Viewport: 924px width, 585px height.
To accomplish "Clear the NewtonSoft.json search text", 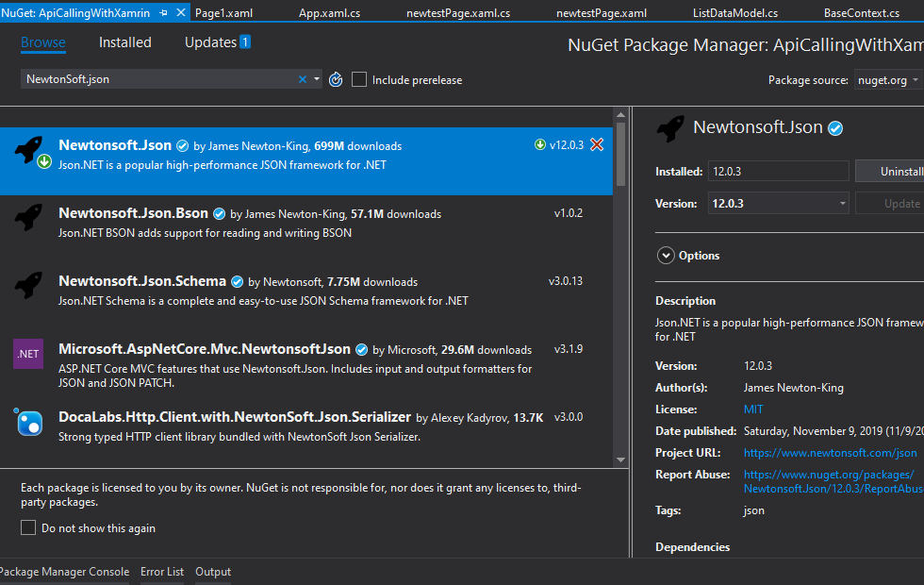I will click(x=303, y=79).
